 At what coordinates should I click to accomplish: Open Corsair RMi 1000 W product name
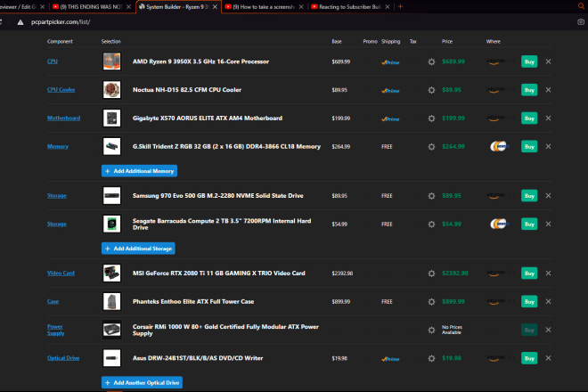pos(225,330)
